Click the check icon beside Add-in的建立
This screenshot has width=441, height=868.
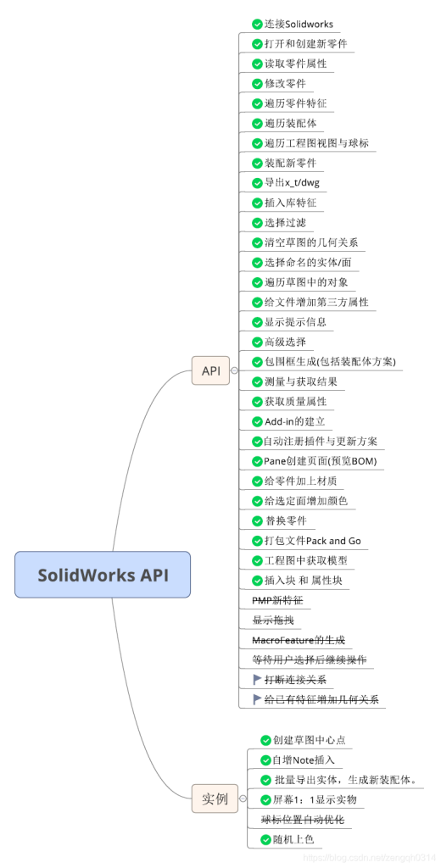pyautogui.click(x=256, y=422)
